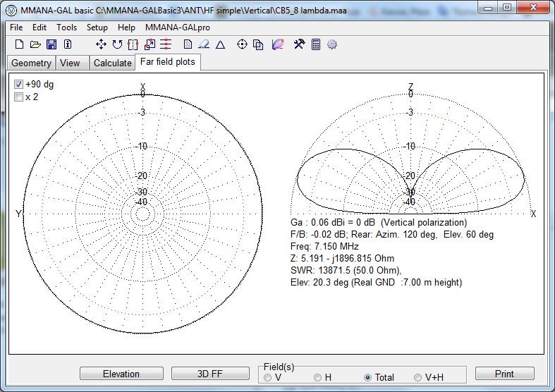Open the Tools menu
Image resolution: width=555 pixels, height=392 pixels.
tap(67, 27)
